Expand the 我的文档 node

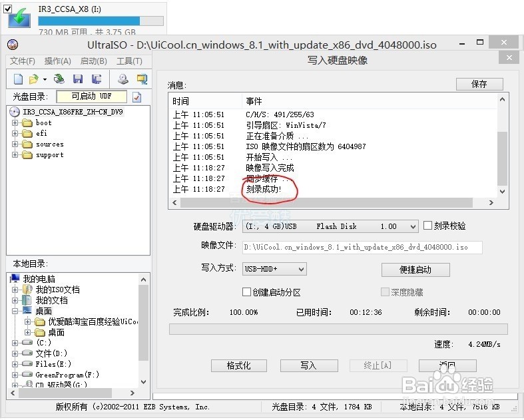coord(15,300)
